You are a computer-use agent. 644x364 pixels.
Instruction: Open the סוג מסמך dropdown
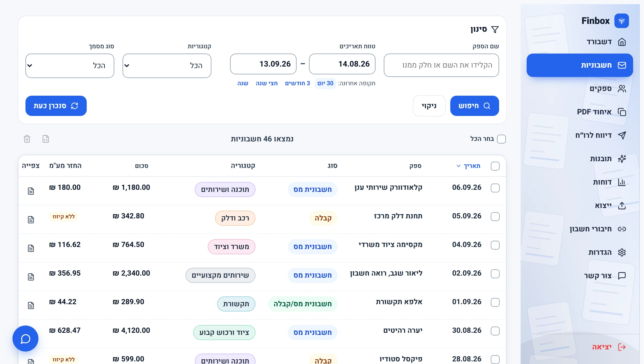click(x=70, y=66)
